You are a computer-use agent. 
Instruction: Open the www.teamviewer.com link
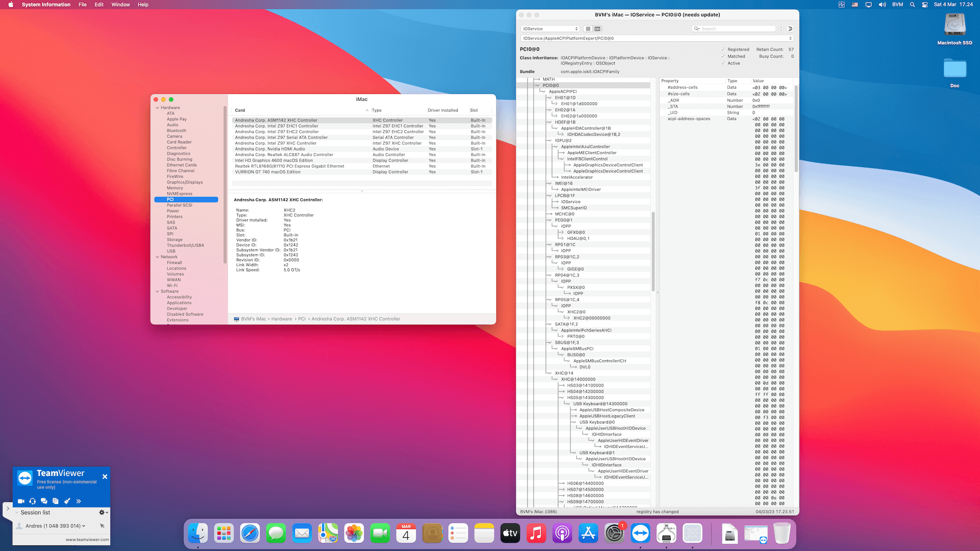click(x=87, y=539)
